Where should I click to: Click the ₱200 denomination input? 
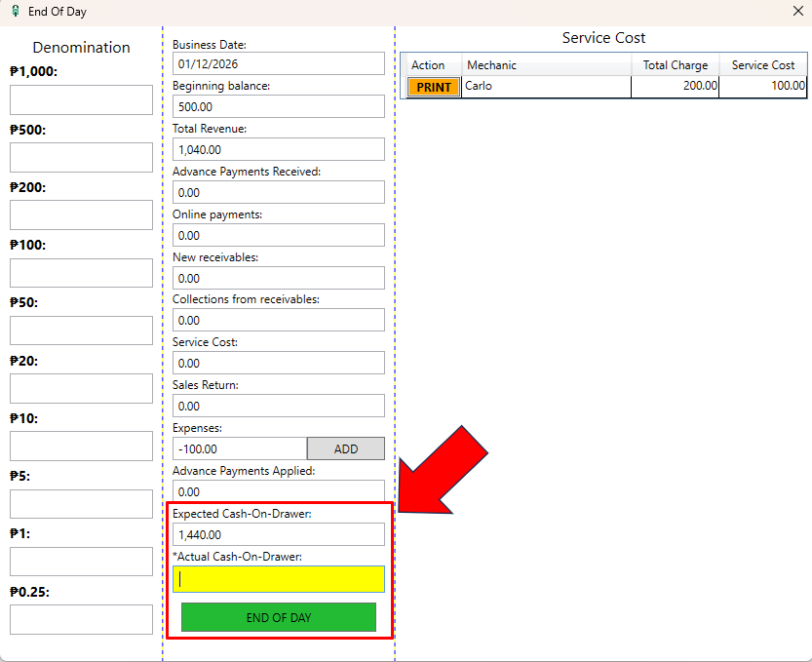(x=81, y=214)
